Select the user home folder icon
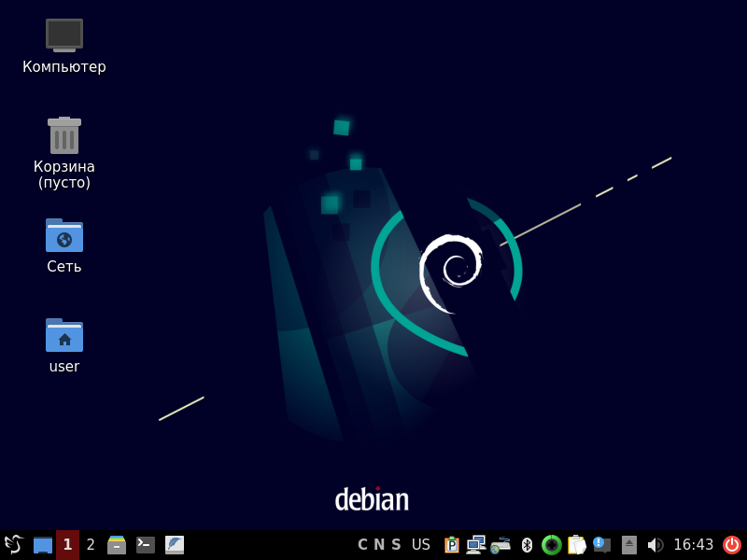 click(64, 335)
